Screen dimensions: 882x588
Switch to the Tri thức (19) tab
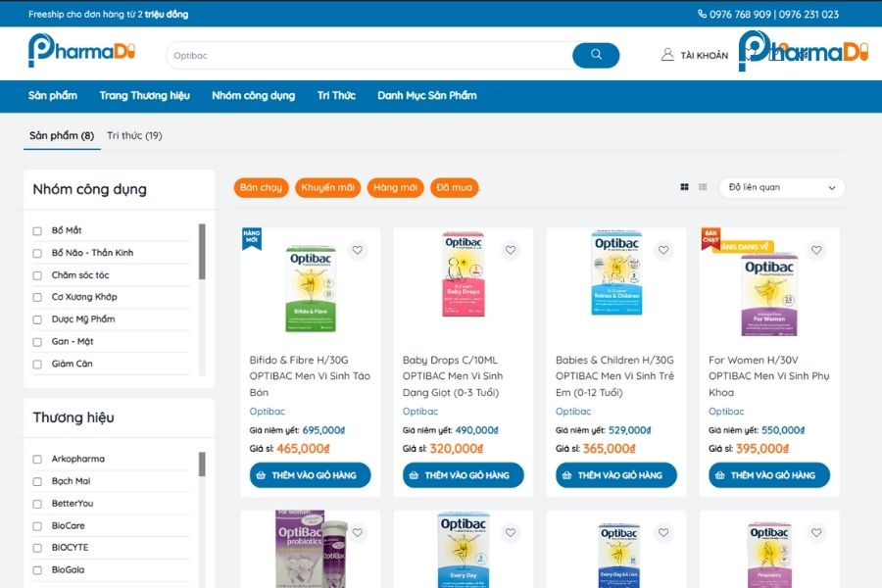click(134, 135)
